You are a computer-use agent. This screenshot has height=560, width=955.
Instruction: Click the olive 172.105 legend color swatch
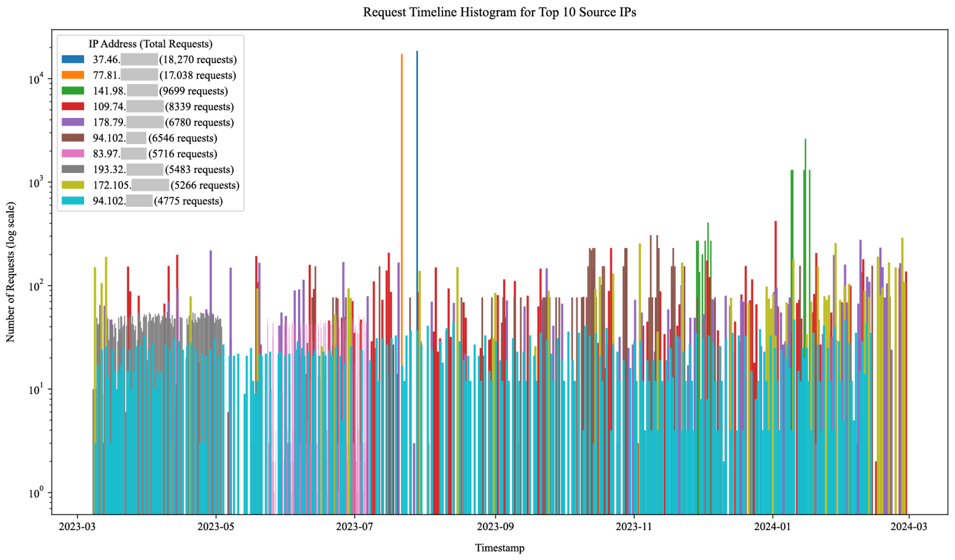point(73,185)
